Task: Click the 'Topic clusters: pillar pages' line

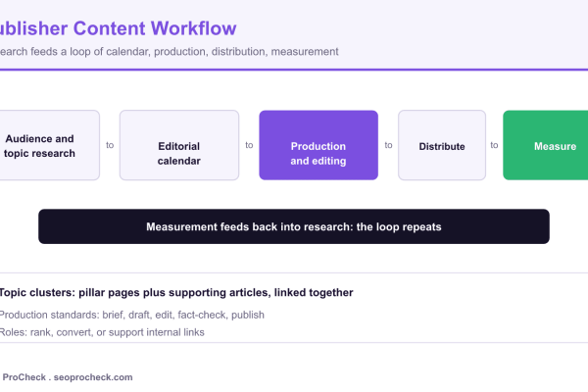Action: coord(176,293)
